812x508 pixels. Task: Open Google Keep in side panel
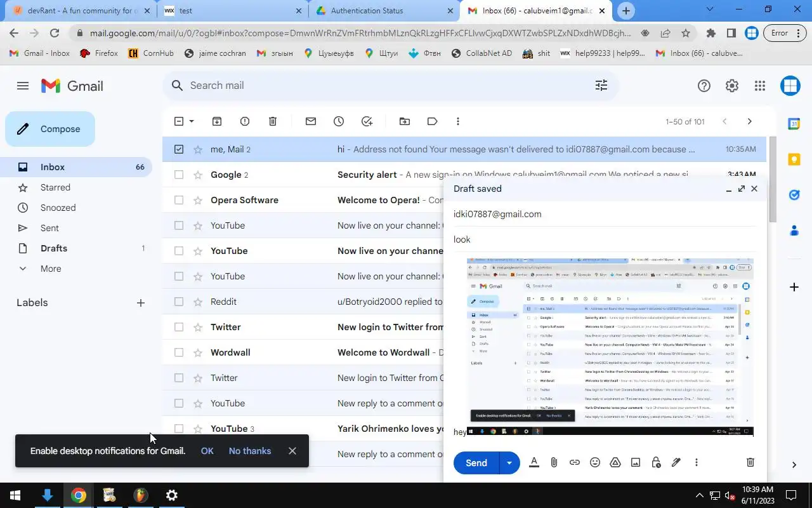[x=794, y=159]
